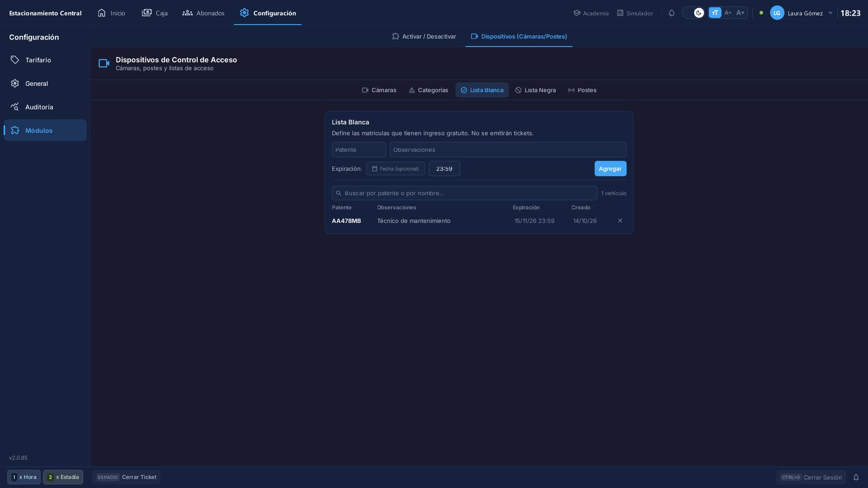
Task: Select Módulos in sidebar
Action: tap(45, 130)
